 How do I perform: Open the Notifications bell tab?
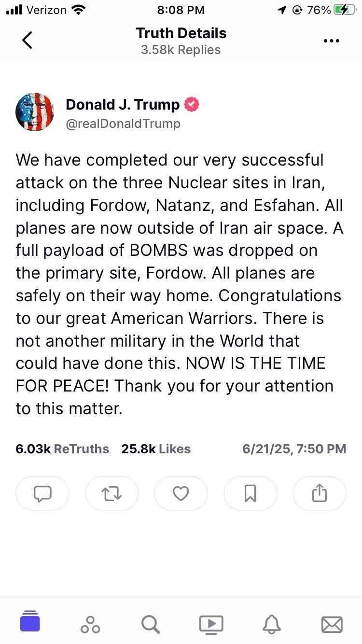coord(271,624)
